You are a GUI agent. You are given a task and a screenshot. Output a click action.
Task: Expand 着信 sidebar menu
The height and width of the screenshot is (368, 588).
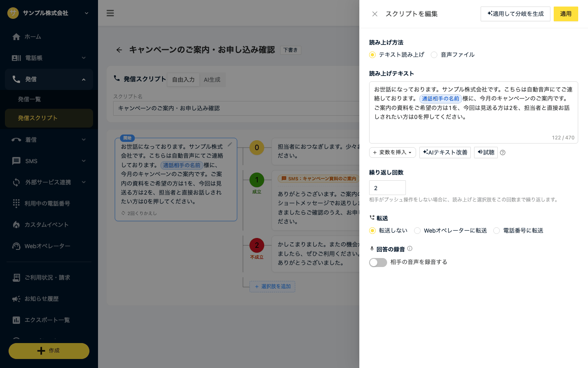[x=49, y=140]
